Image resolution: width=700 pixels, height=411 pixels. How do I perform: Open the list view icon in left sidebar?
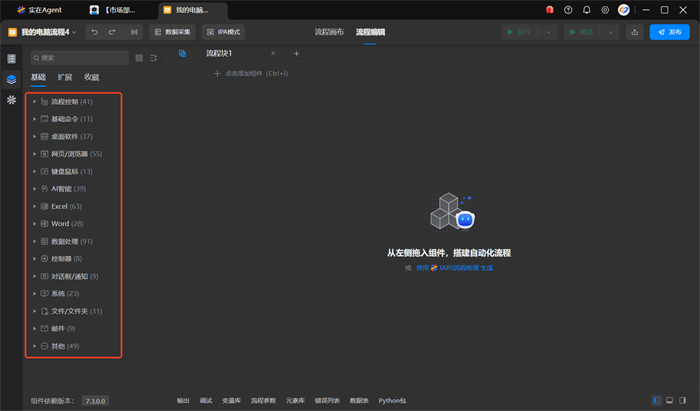point(11,58)
